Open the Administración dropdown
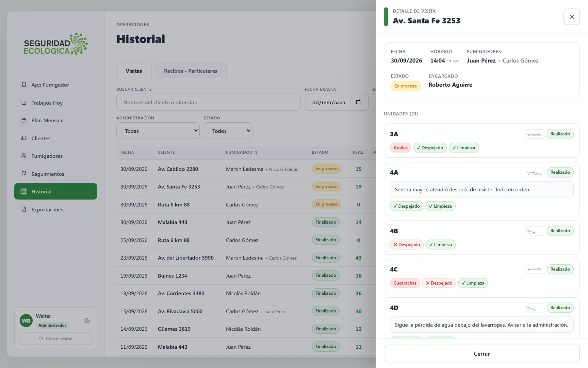This screenshot has width=588, height=368. coord(158,131)
